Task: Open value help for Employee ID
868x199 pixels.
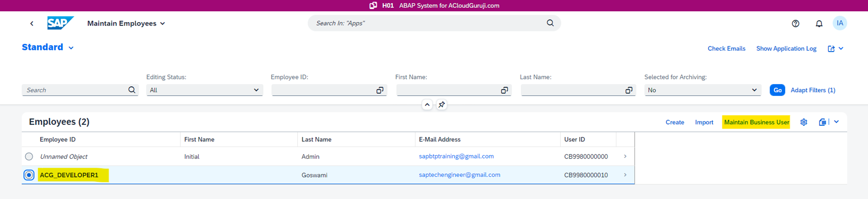Action: (379, 90)
